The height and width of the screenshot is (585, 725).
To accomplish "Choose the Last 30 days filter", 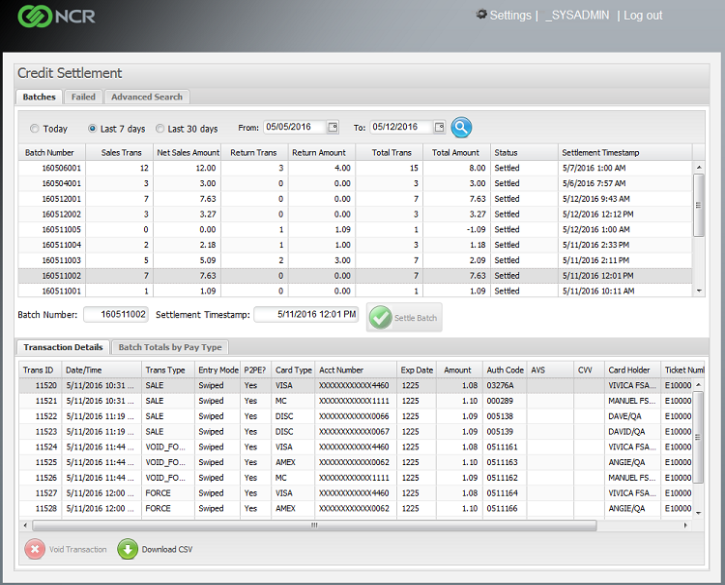I will click(x=161, y=129).
